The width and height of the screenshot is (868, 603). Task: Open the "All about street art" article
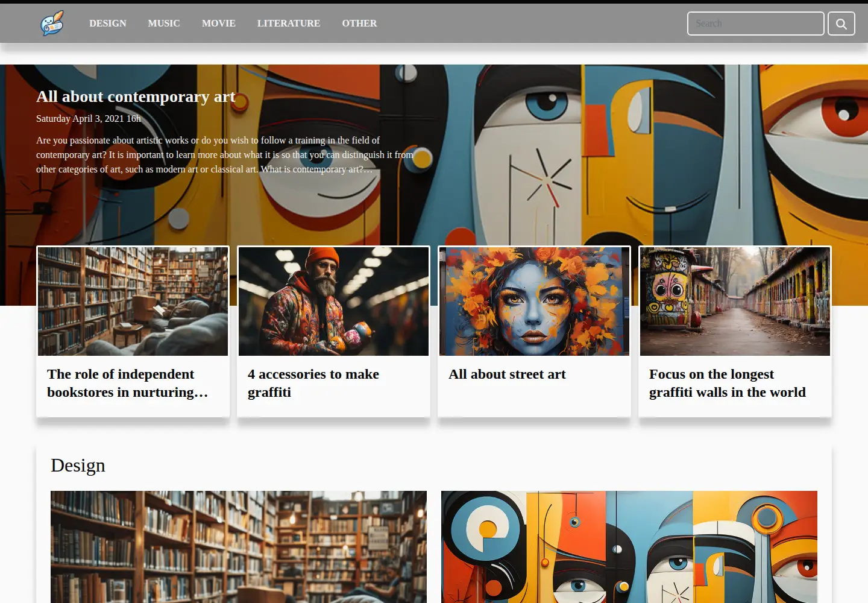click(x=507, y=374)
